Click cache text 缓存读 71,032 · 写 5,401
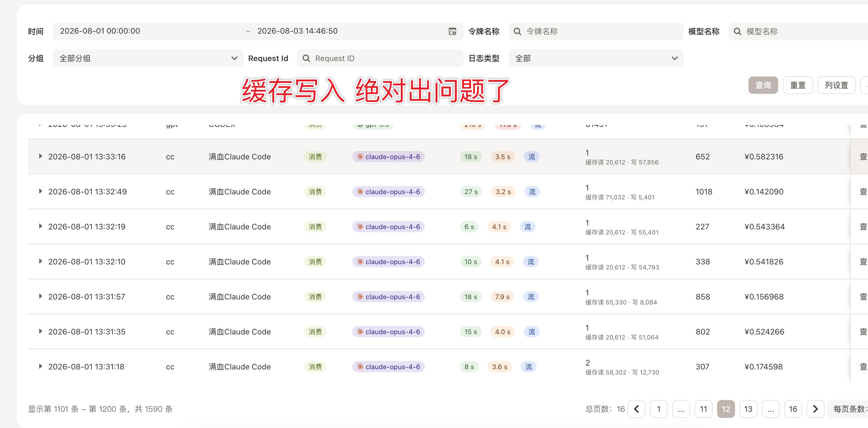 620,197
